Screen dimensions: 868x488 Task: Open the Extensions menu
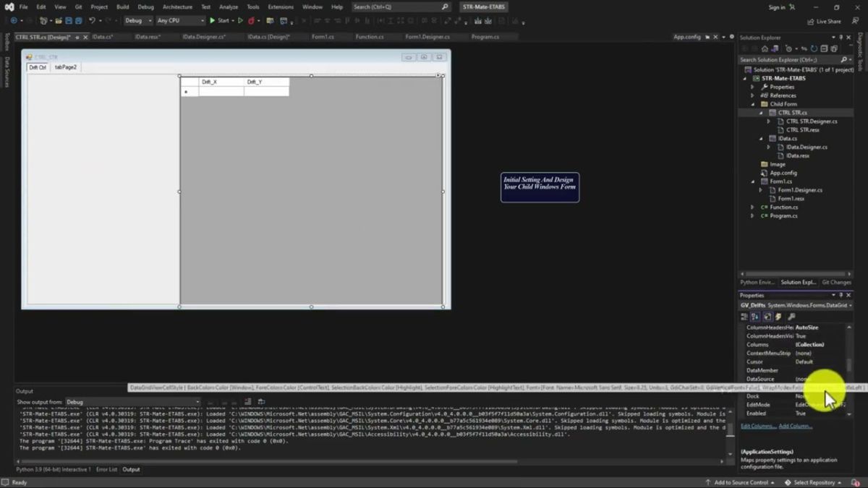281,7
